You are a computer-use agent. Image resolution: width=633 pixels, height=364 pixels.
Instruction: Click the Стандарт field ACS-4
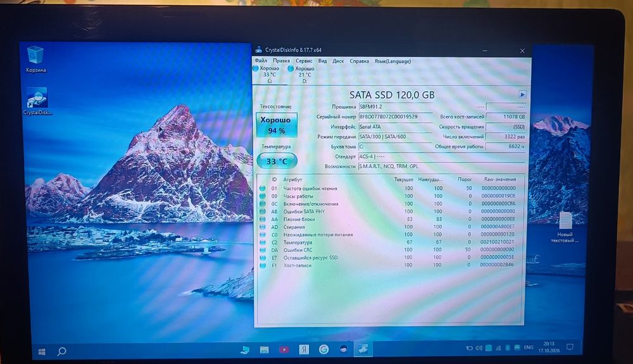[442, 156]
